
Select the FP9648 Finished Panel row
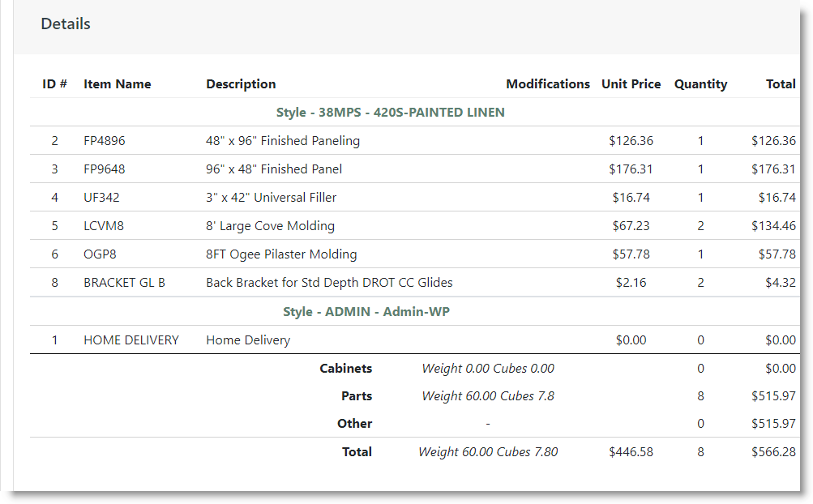click(414, 169)
